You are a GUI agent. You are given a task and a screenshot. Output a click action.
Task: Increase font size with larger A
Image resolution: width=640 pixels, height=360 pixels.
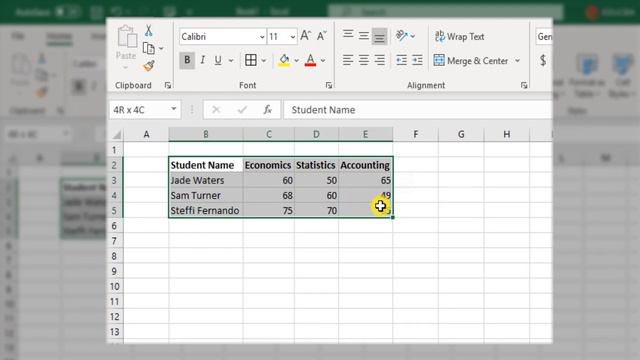point(305,36)
